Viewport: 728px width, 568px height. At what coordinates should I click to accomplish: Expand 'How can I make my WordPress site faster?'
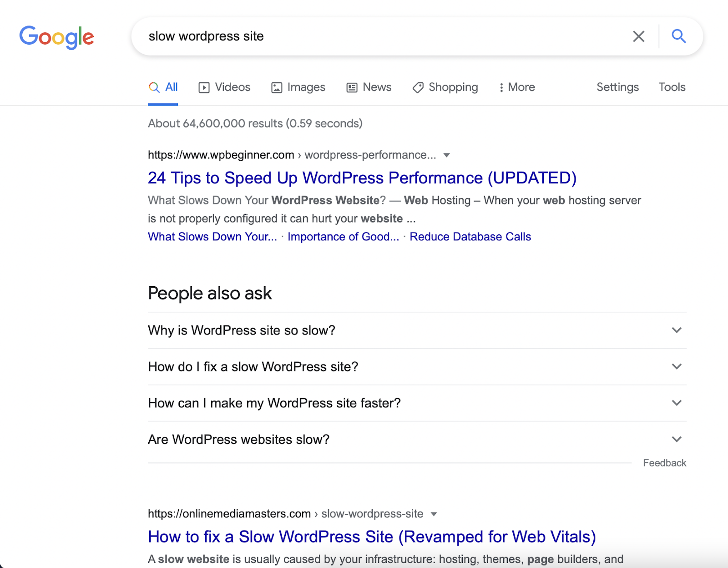click(x=417, y=403)
